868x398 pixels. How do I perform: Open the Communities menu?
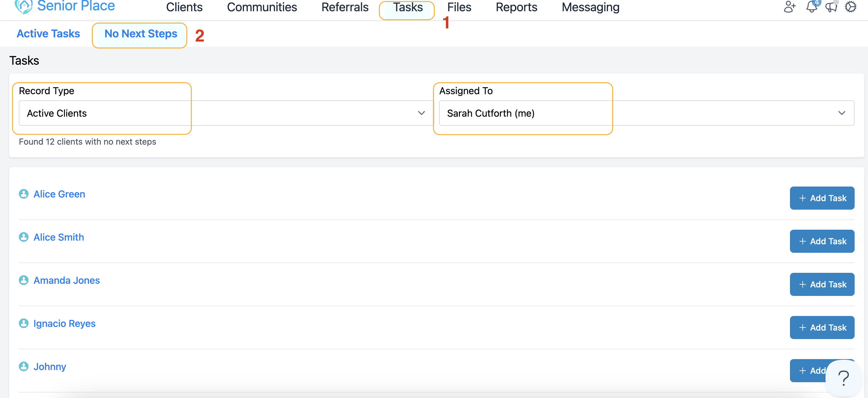pyautogui.click(x=262, y=7)
